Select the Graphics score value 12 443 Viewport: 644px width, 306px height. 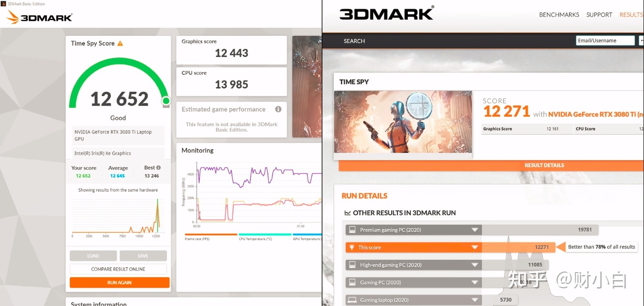(x=231, y=53)
